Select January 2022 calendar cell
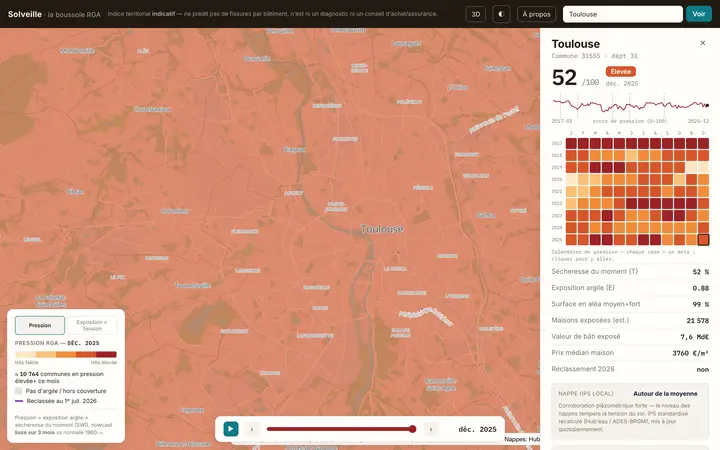Screen dimensions: 720x450 (571, 203)
